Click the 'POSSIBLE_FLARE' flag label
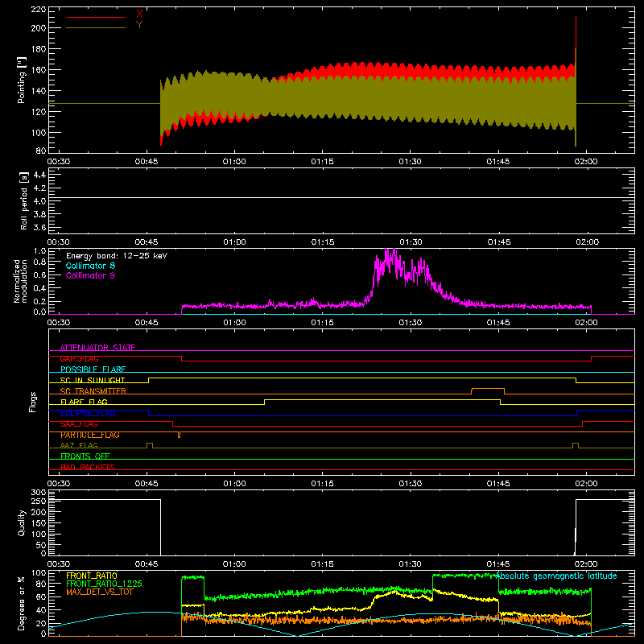Screen dimensions: 644x644 (x=93, y=369)
